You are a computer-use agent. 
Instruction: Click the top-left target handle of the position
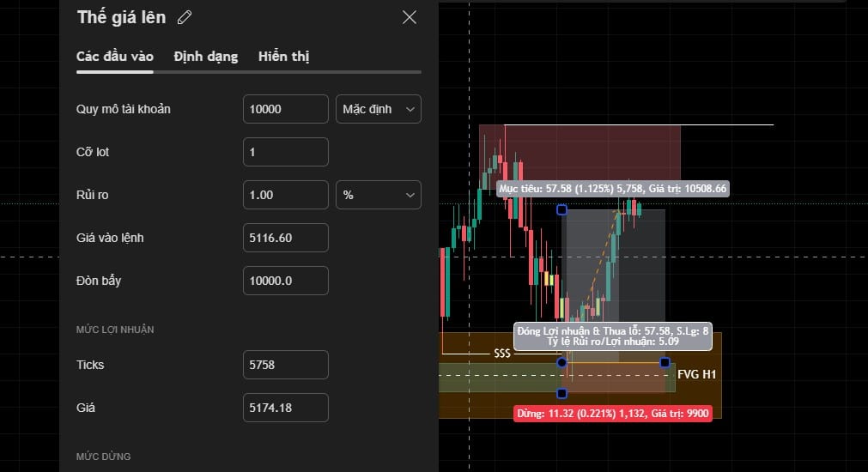pyautogui.click(x=561, y=209)
